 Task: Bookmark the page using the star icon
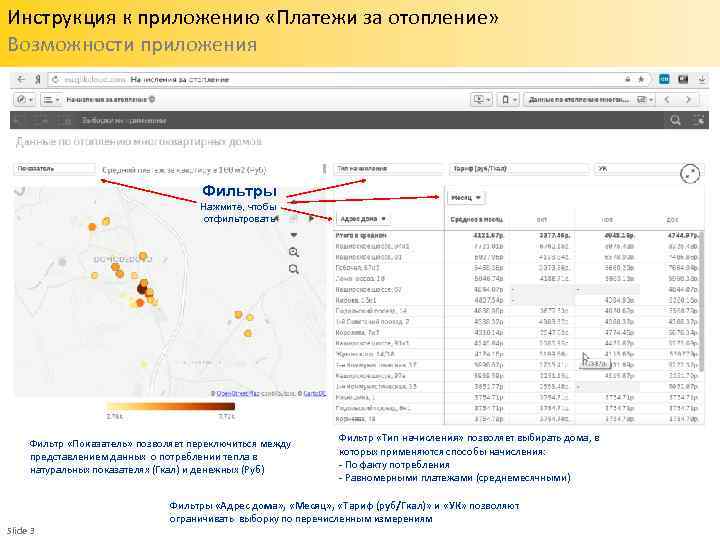tap(641, 79)
